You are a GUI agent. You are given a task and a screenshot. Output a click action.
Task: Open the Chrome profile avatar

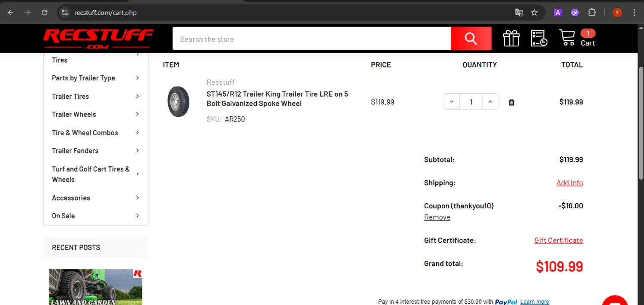click(617, 12)
